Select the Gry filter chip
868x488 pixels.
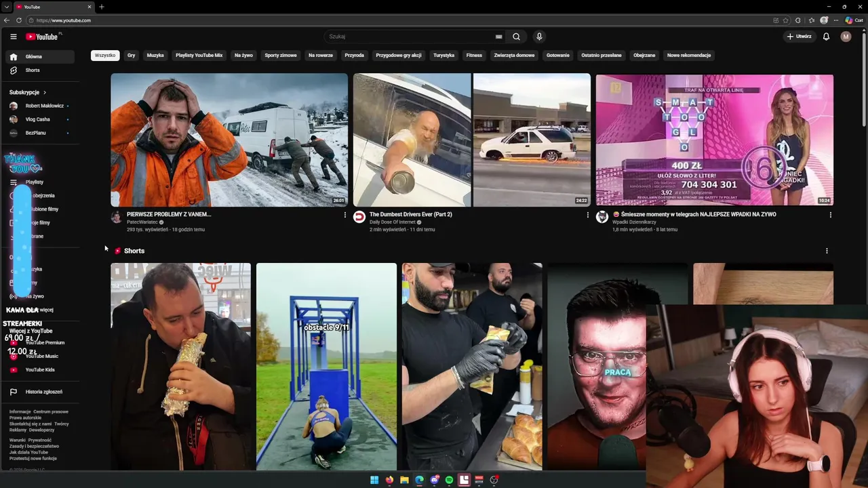[131, 56]
